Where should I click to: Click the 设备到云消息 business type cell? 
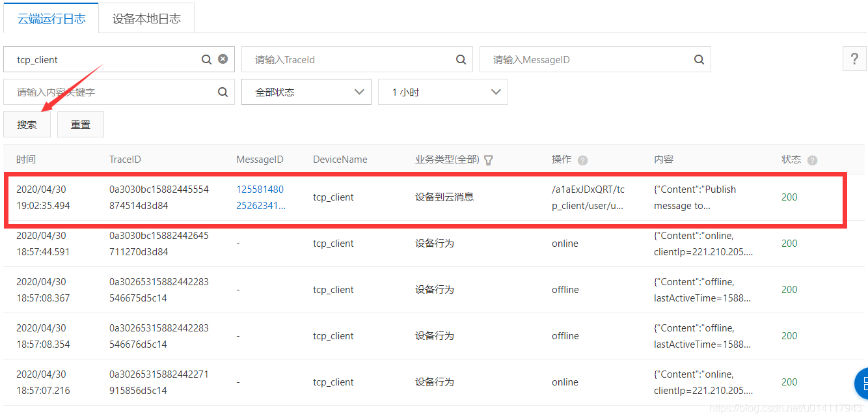click(444, 197)
